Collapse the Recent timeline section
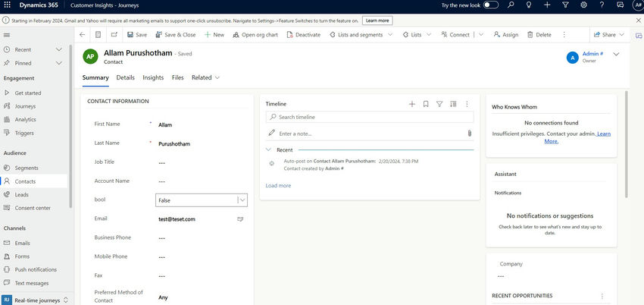The height and width of the screenshot is (305, 644). (268, 150)
